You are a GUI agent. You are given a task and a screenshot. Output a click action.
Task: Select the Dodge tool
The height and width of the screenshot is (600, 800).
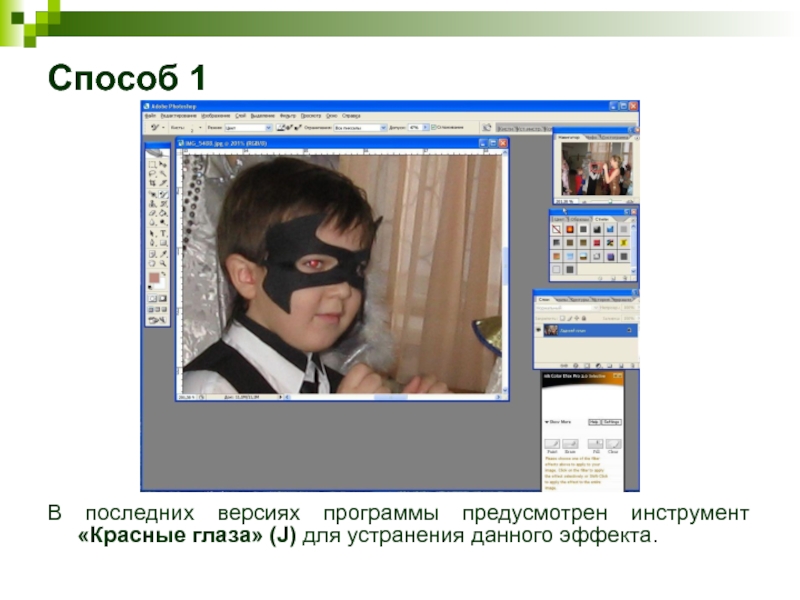pos(163,222)
